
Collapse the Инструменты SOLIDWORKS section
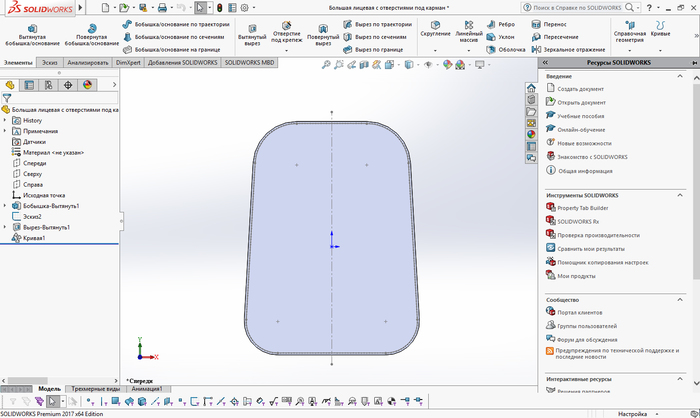point(680,195)
